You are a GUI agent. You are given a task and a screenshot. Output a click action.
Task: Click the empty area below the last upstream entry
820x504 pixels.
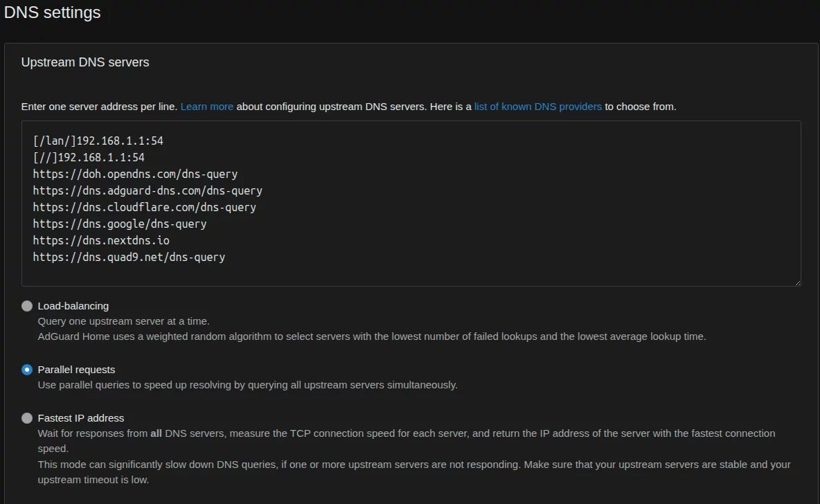coord(409,274)
